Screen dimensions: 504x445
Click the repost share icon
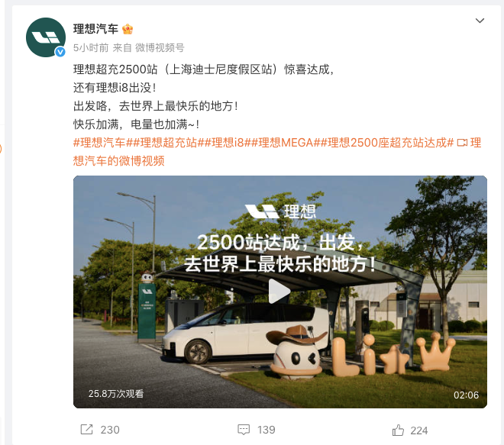(x=86, y=430)
